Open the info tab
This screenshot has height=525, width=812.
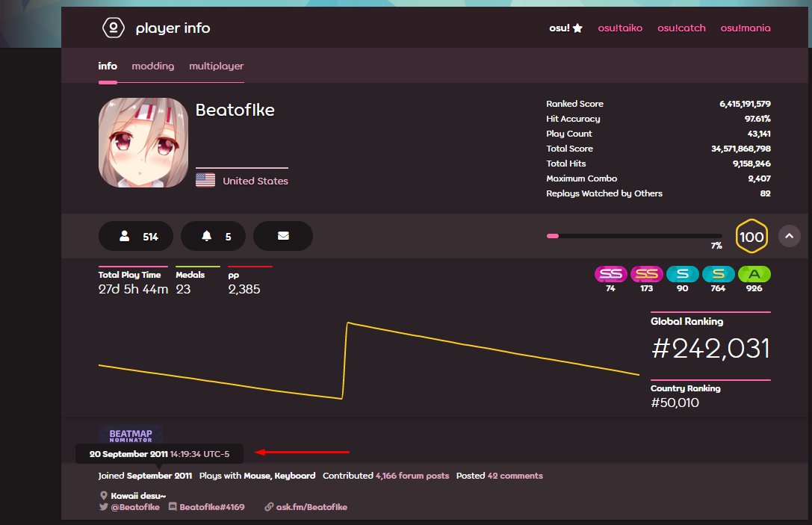[x=108, y=66]
